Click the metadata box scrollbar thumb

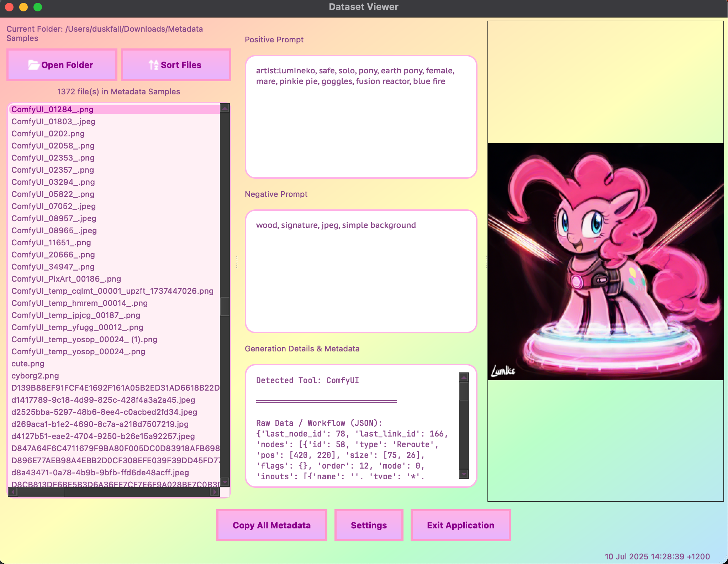point(464,391)
